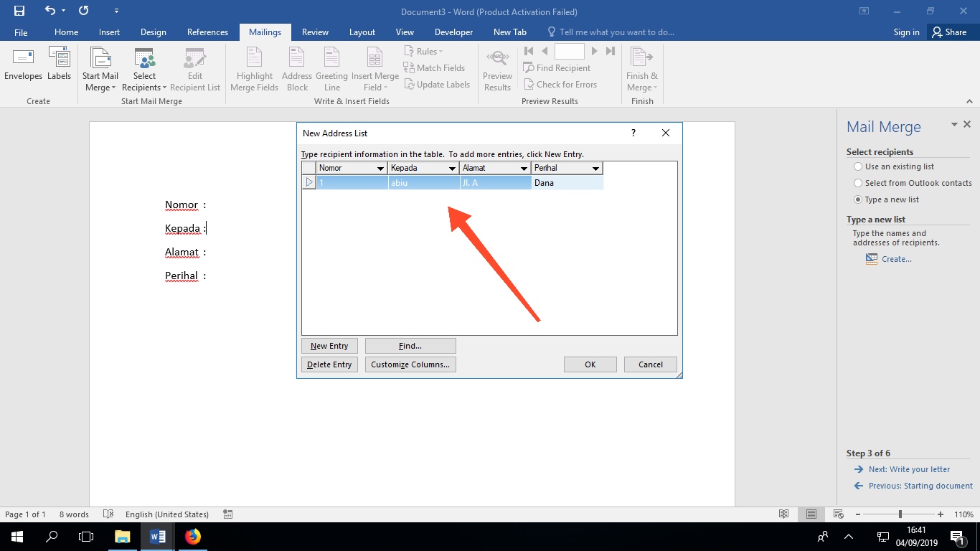Screen dimensions: 980x551
Task: Open File Explorer from the taskbar
Action: [122, 536]
